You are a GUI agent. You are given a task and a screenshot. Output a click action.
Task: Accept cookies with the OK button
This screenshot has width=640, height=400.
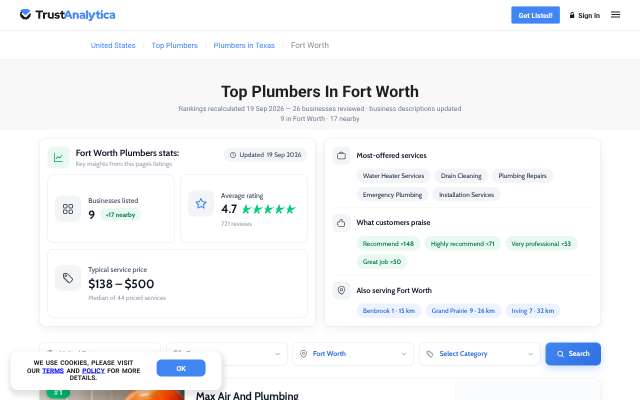click(181, 368)
